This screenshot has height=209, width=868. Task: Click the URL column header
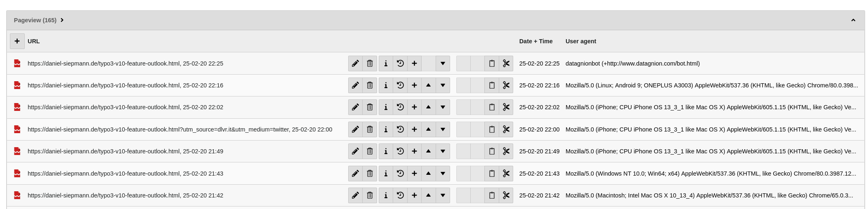(x=34, y=41)
